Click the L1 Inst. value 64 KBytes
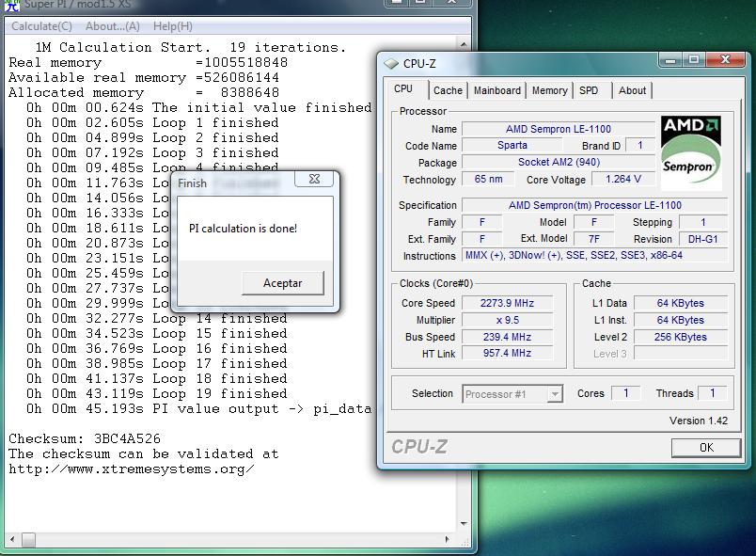Viewport: 756px width, 556px height. [680, 320]
